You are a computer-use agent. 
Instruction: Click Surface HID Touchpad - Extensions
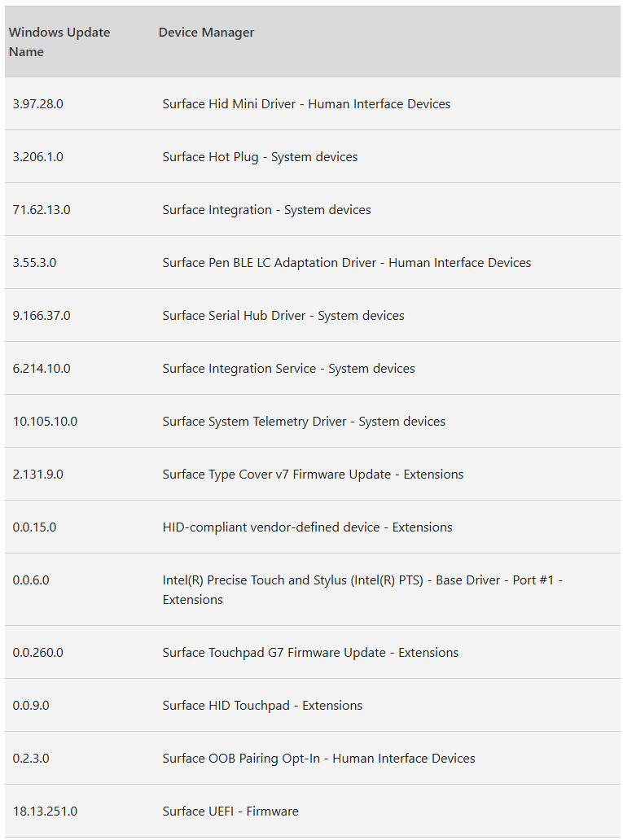(262, 706)
